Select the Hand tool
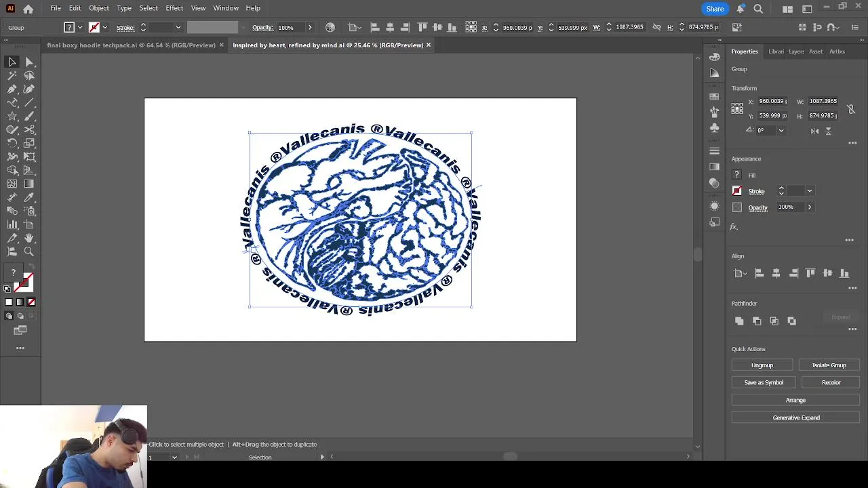The image size is (868, 488). [x=29, y=238]
